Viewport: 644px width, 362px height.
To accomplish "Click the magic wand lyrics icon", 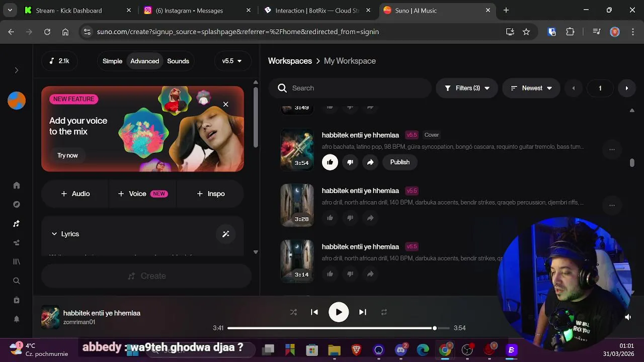I will click(225, 234).
